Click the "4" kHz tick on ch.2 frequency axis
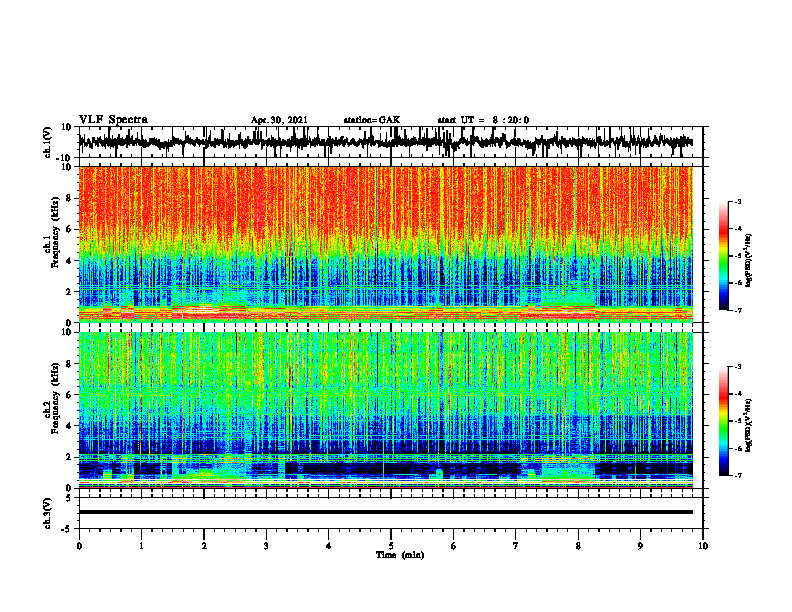The height and width of the screenshot is (612, 792). click(69, 426)
